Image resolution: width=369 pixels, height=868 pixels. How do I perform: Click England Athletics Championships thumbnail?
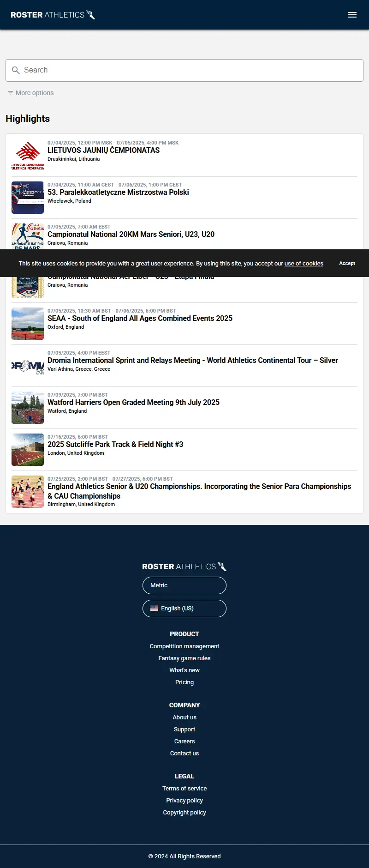point(28,492)
